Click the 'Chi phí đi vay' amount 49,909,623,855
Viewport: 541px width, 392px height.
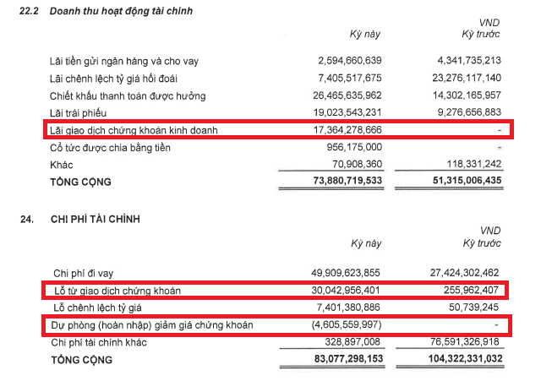[x=346, y=273]
